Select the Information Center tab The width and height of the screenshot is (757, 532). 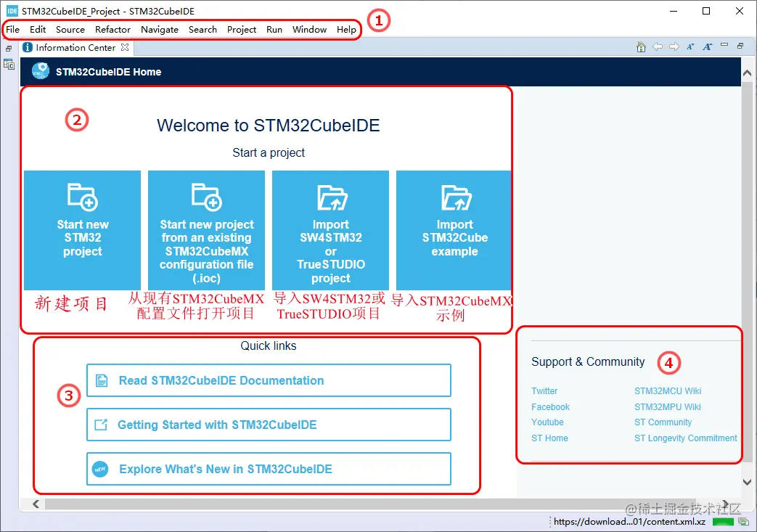point(75,47)
